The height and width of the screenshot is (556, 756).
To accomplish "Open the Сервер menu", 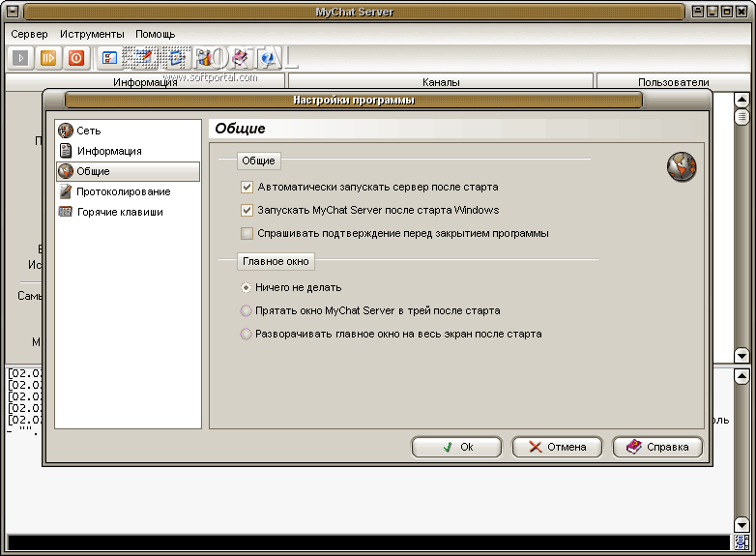I will click(29, 34).
